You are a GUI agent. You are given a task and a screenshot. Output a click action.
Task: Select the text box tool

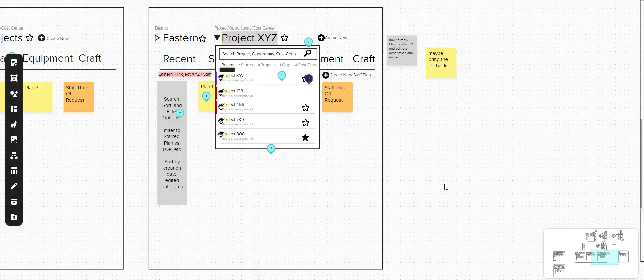(14, 78)
